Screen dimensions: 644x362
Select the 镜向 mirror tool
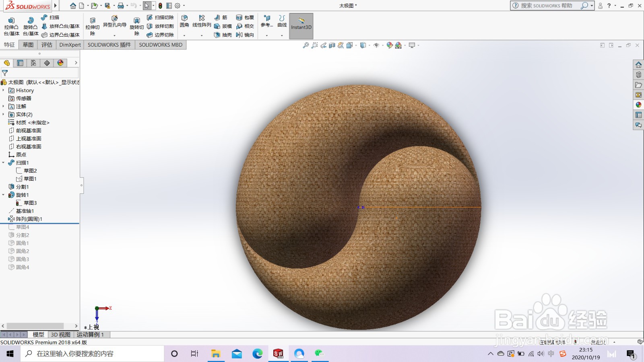coord(245,35)
